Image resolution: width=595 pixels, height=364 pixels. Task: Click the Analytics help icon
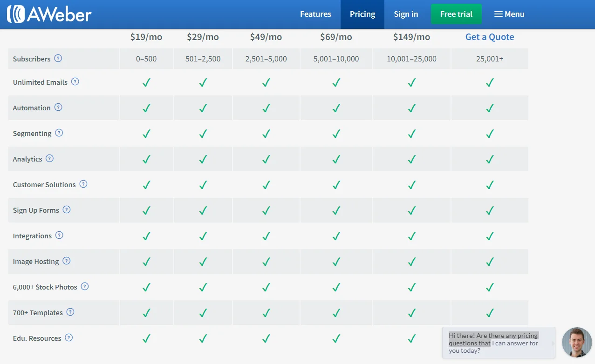click(49, 159)
